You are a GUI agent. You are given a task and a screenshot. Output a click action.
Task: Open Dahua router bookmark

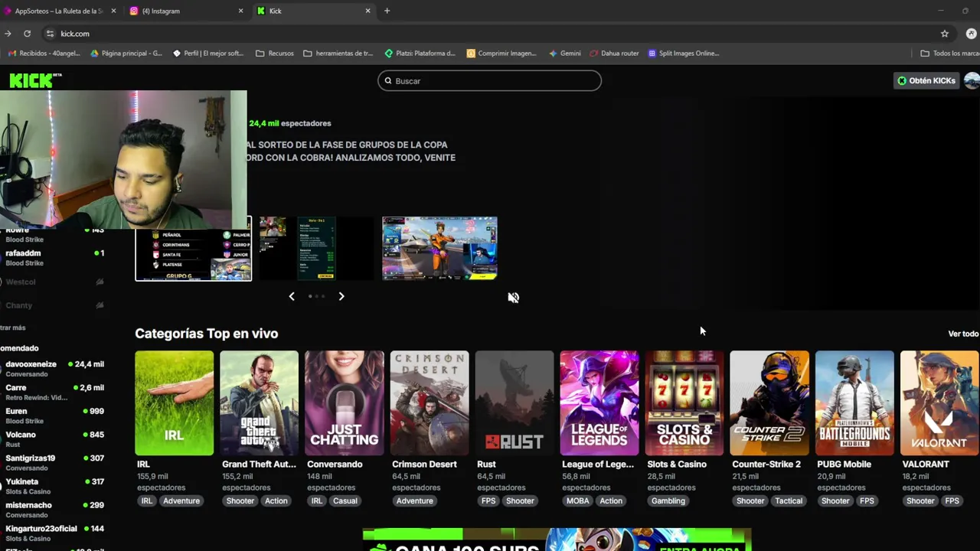point(614,54)
